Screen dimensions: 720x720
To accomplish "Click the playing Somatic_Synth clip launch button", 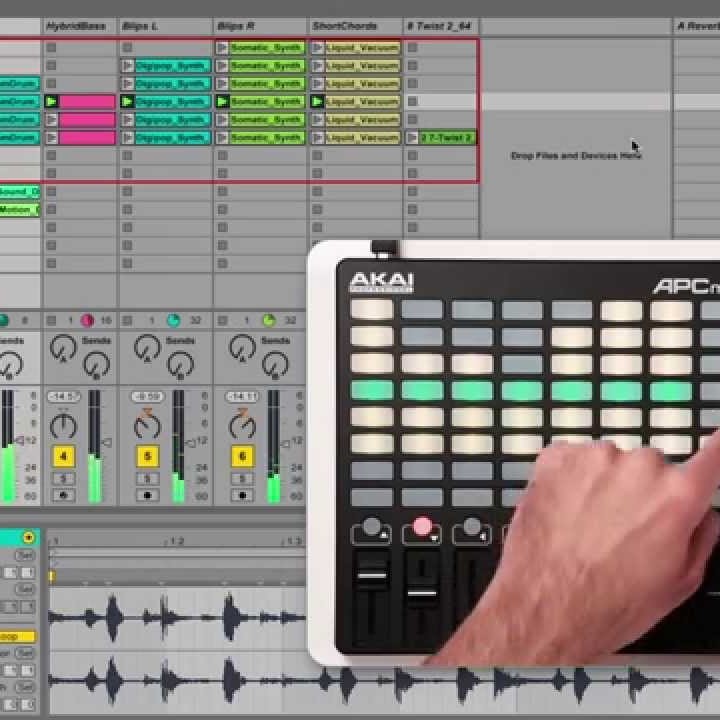I will click(222, 101).
